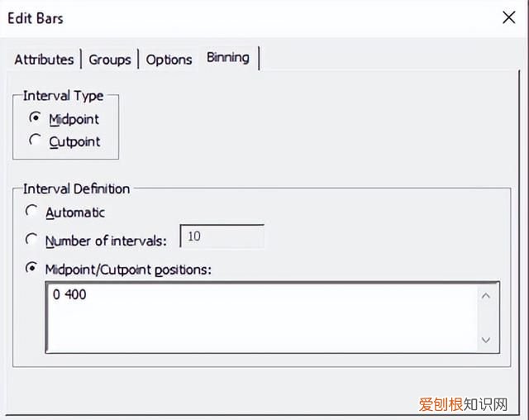
Task: Select the Midpoint interval type
Action: click(35, 118)
